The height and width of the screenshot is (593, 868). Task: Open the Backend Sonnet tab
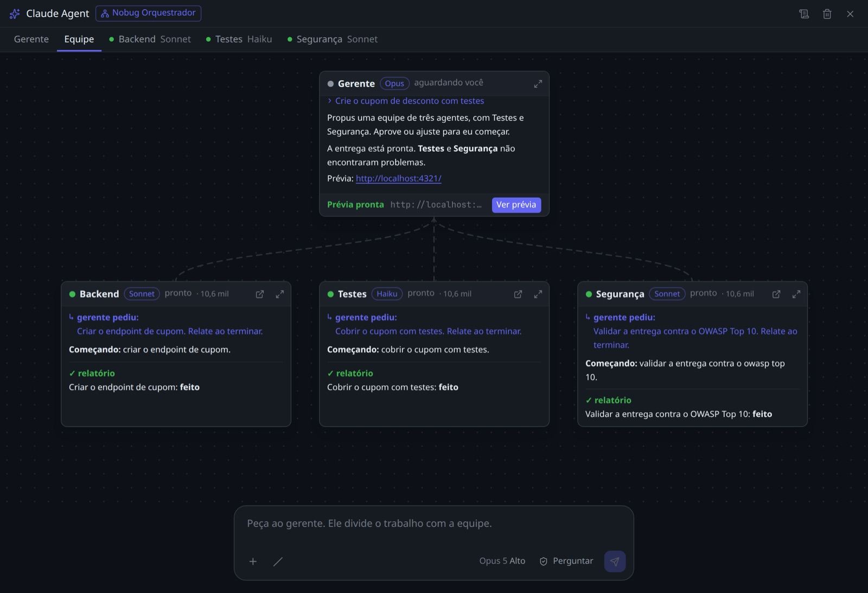(150, 39)
